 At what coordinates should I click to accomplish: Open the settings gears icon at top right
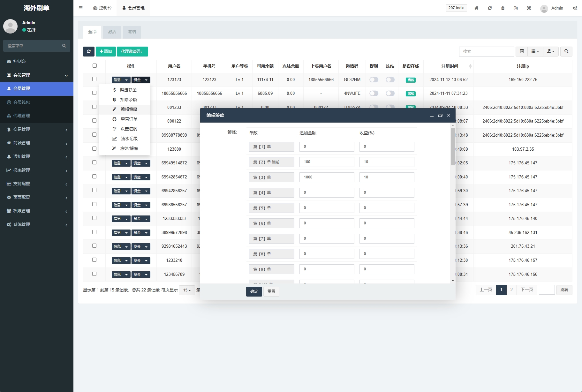coord(575,8)
